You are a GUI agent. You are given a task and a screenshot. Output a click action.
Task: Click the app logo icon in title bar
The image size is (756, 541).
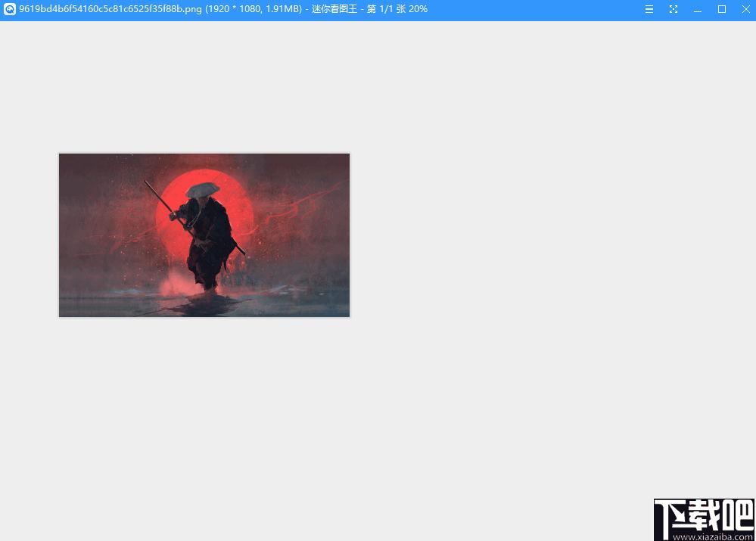click(x=10, y=9)
